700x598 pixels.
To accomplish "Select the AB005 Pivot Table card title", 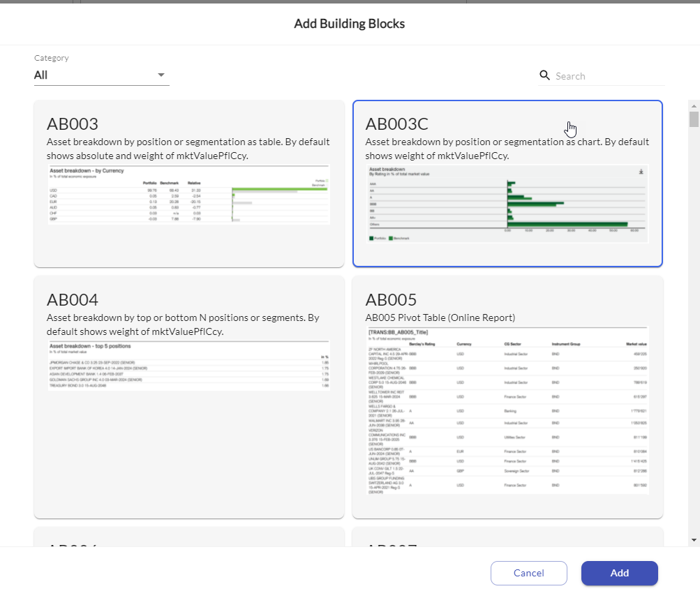I will click(392, 300).
